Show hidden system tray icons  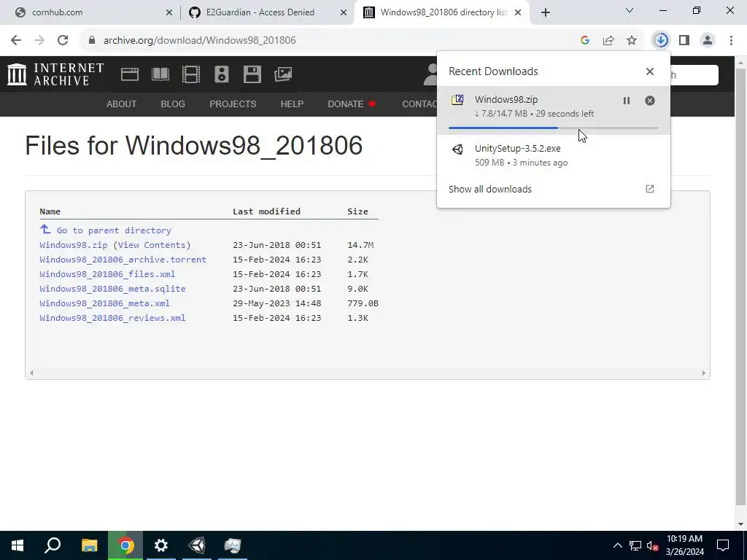617,545
